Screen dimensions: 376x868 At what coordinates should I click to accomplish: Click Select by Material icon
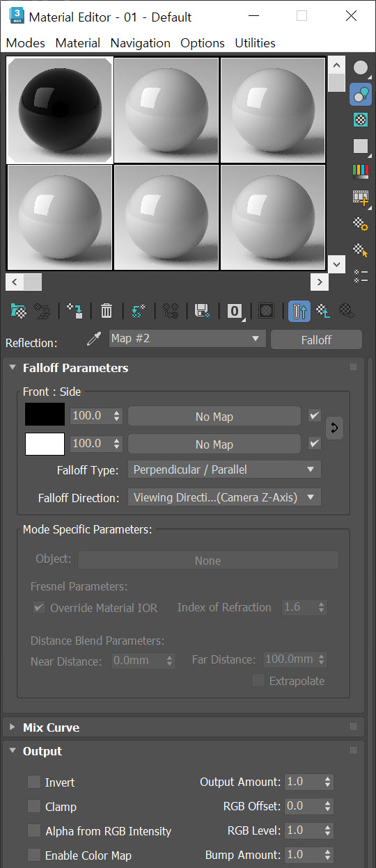pyautogui.click(x=361, y=249)
